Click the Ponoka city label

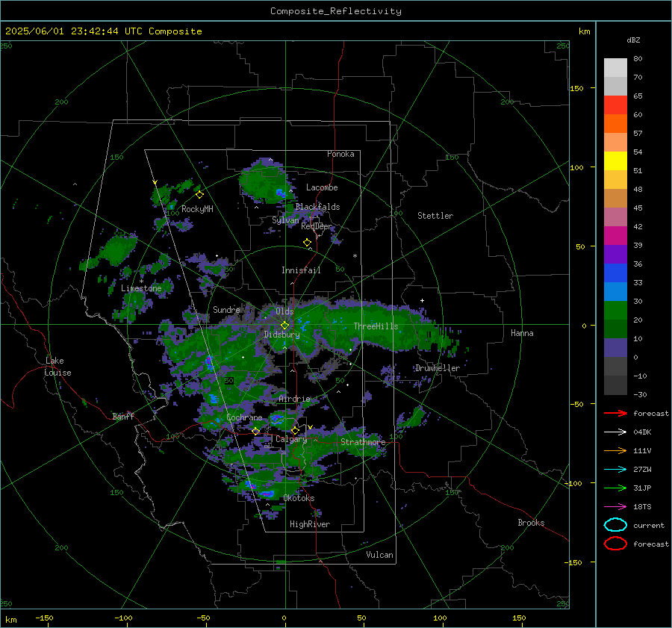(x=340, y=154)
